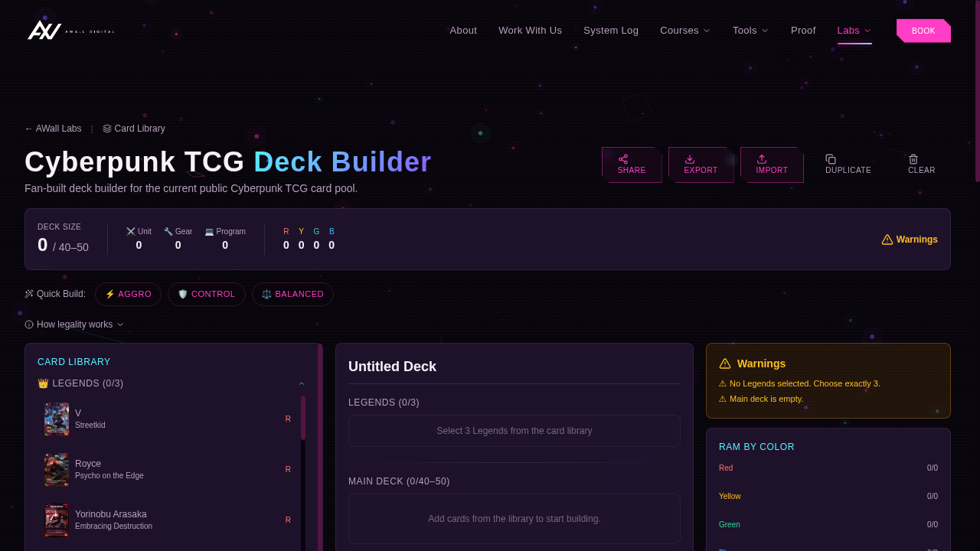Image resolution: width=980 pixels, height=551 pixels.
Task: Open the Proof page
Action: (803, 31)
